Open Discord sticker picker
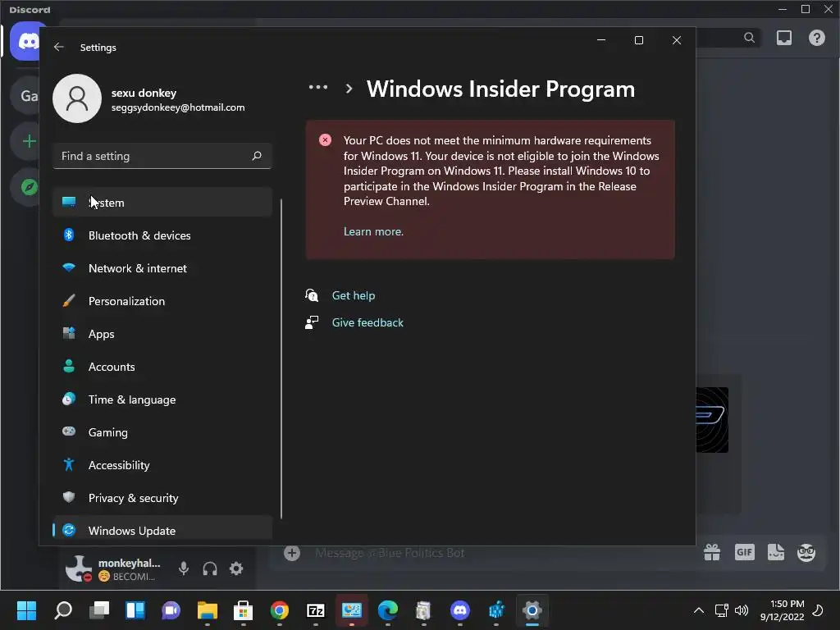Image resolution: width=840 pixels, height=630 pixels. [776, 552]
